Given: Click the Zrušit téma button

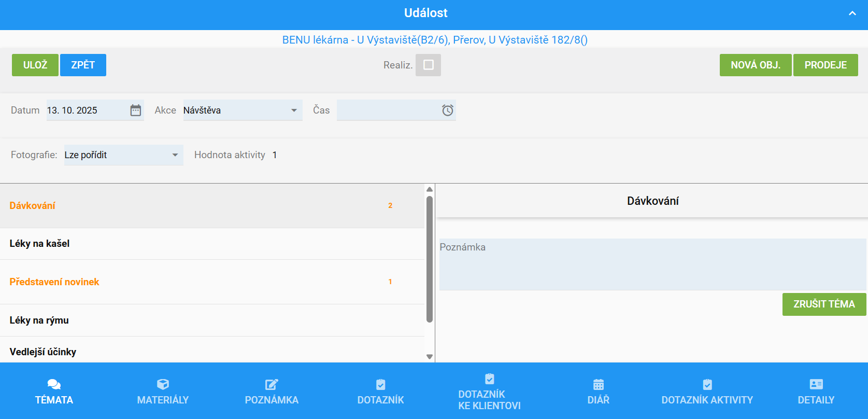Looking at the screenshot, I should pyautogui.click(x=824, y=304).
